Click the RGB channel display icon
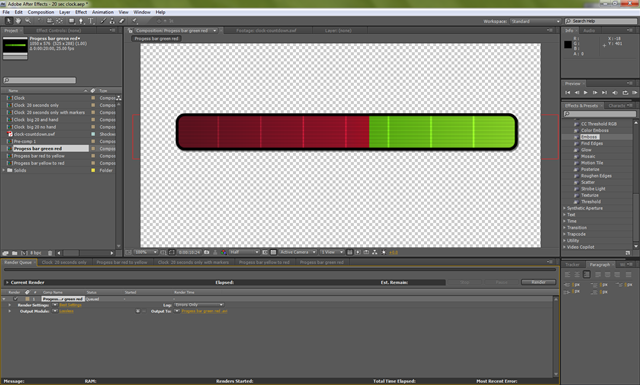 click(223, 252)
